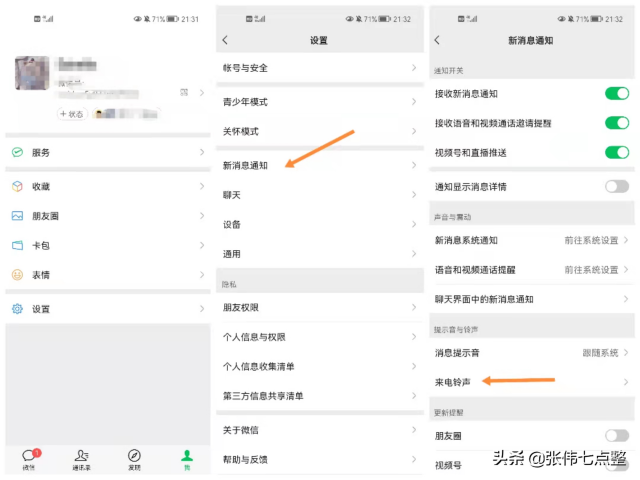
Task: Open 青少年模式 settings row
Action: [x=320, y=102]
